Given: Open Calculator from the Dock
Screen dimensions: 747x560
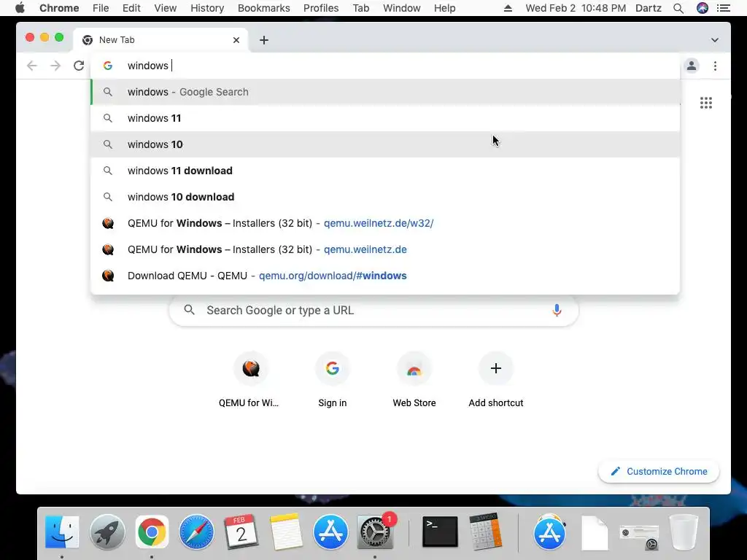Looking at the screenshot, I should 485,532.
